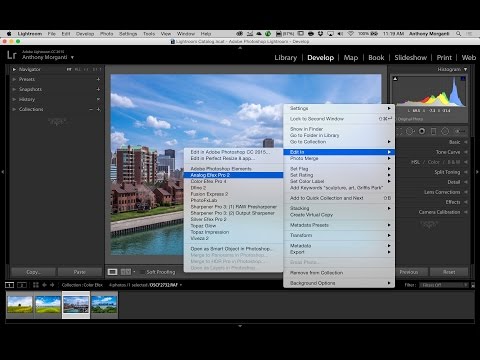Remove collection with minus icon
Viewport: 480px width, 360px height.
pos(91,109)
